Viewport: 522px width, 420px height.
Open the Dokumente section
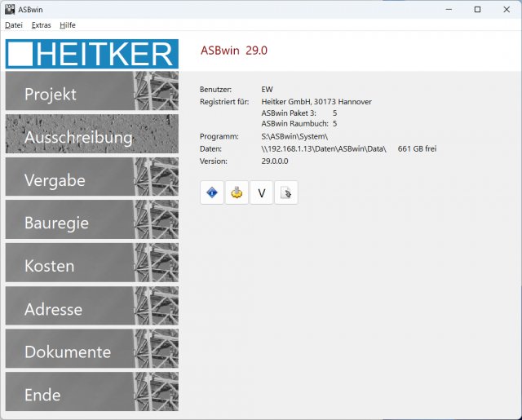coord(69,352)
